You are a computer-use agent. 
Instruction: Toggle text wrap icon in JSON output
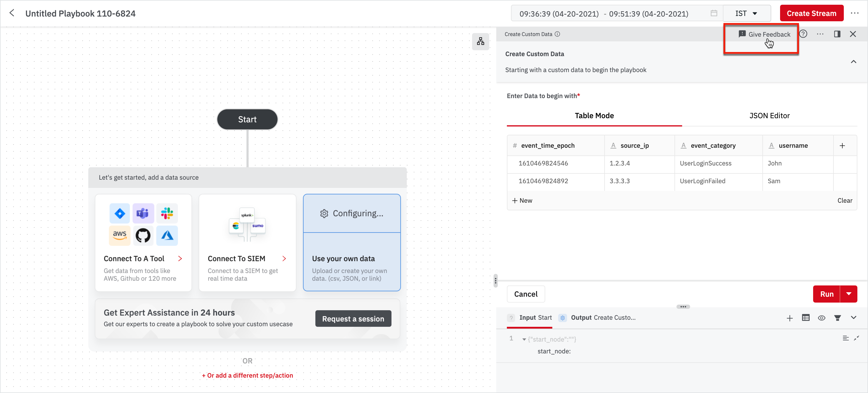(x=845, y=338)
